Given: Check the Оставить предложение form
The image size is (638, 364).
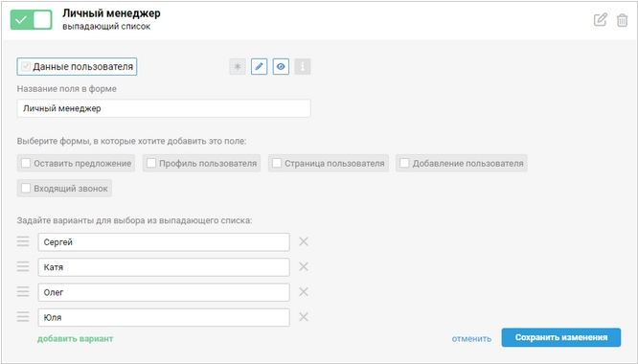Looking at the screenshot, I should (x=76, y=163).
